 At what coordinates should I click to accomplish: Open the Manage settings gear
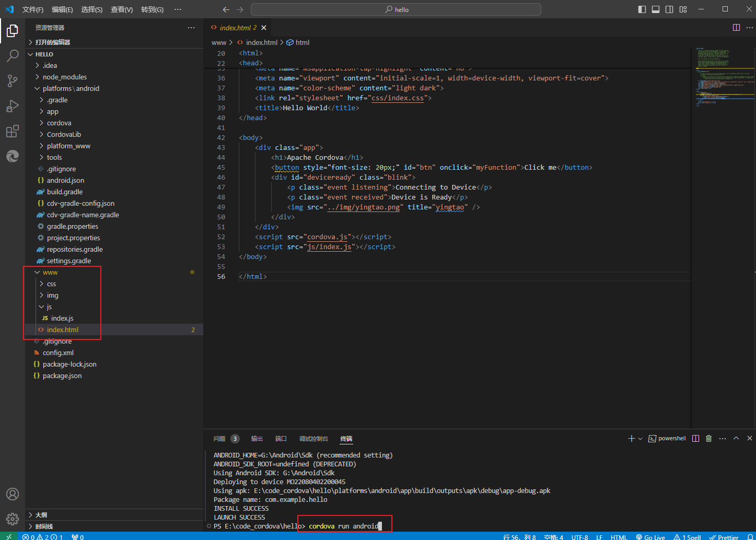pos(13,519)
